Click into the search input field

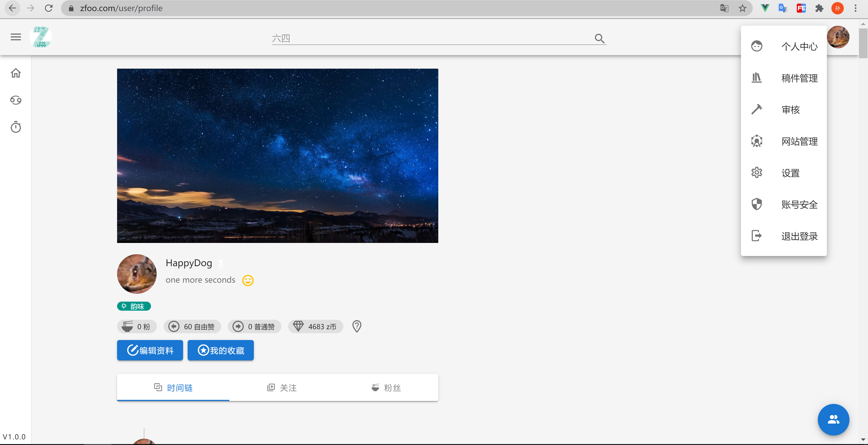point(431,38)
